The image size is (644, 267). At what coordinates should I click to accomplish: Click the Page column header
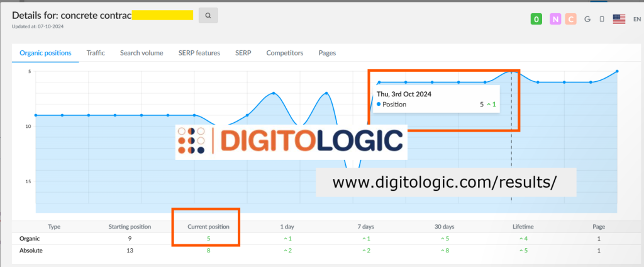600,227
